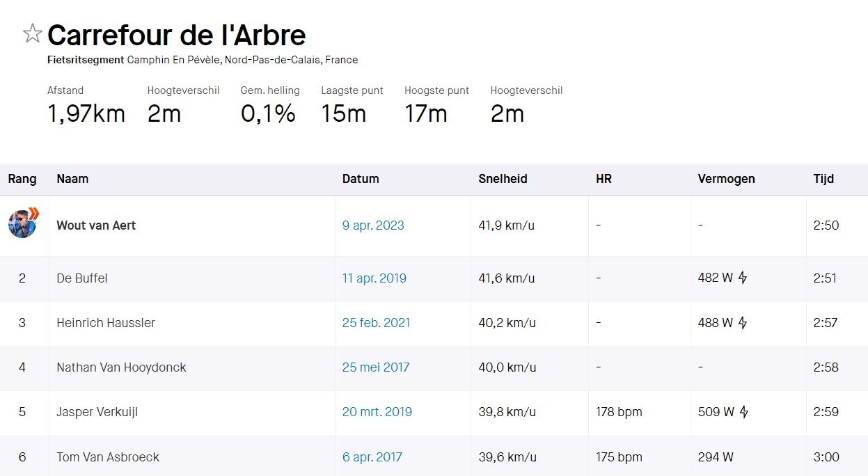
Task: View Jasper Verkuijl's profile
Action: 97,412
